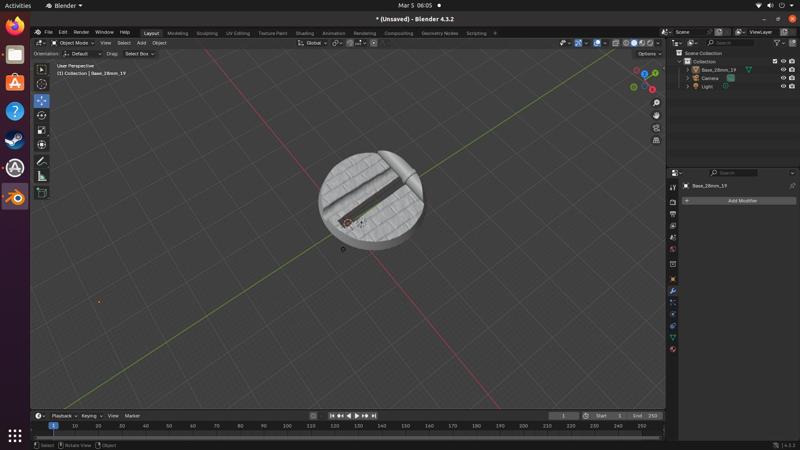This screenshot has height=450, width=800.
Task: Switch to Sculpting workspace tab
Action: (207, 33)
